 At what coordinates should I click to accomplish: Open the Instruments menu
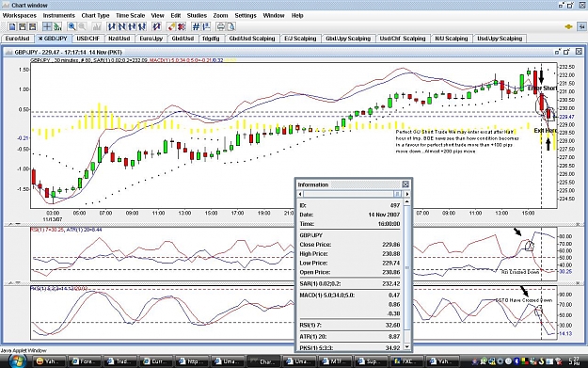coord(59,15)
